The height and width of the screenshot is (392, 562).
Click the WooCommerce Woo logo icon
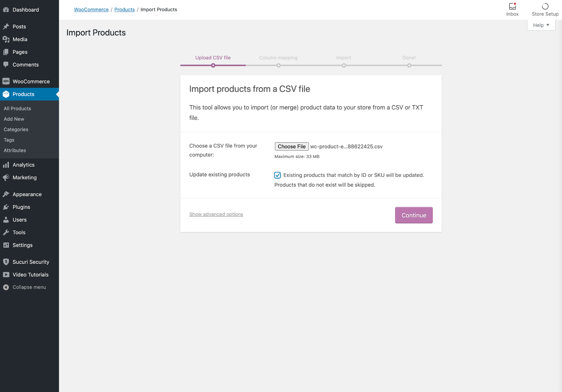6,81
